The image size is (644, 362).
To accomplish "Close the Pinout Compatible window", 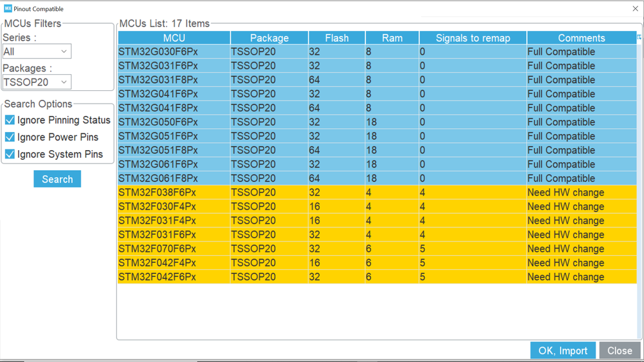I will pos(635,8).
